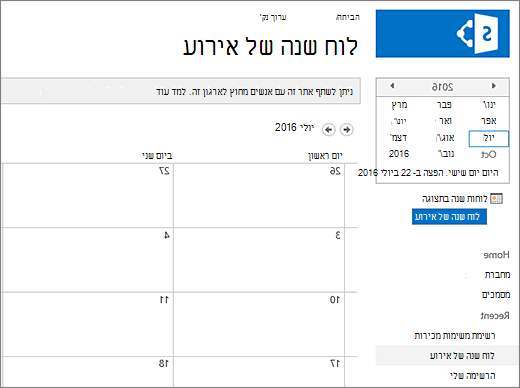Click the 2016 text in picker bottom row

pos(399,154)
